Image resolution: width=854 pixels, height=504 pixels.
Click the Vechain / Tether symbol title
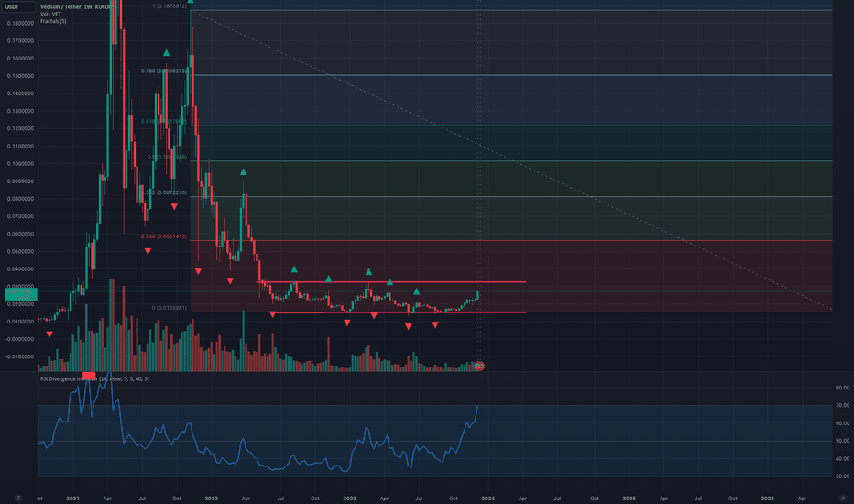point(76,7)
